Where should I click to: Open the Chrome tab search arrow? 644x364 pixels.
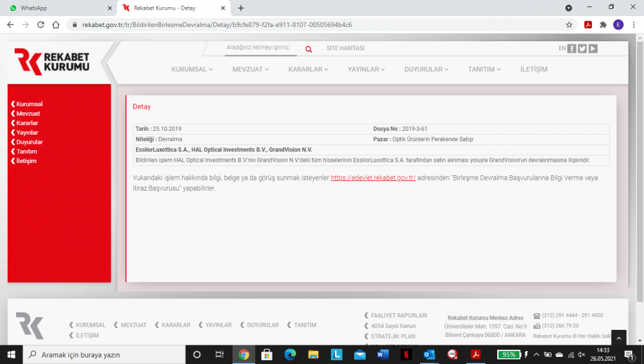[569, 8]
